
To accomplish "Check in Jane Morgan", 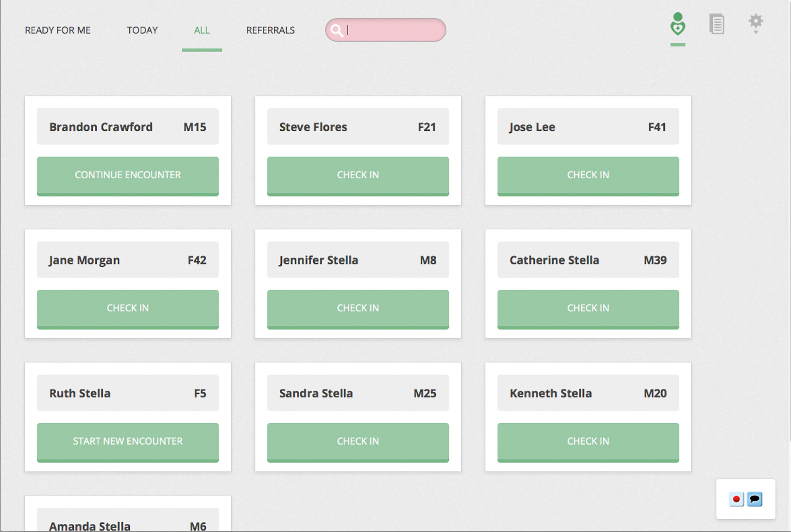I will click(x=128, y=308).
